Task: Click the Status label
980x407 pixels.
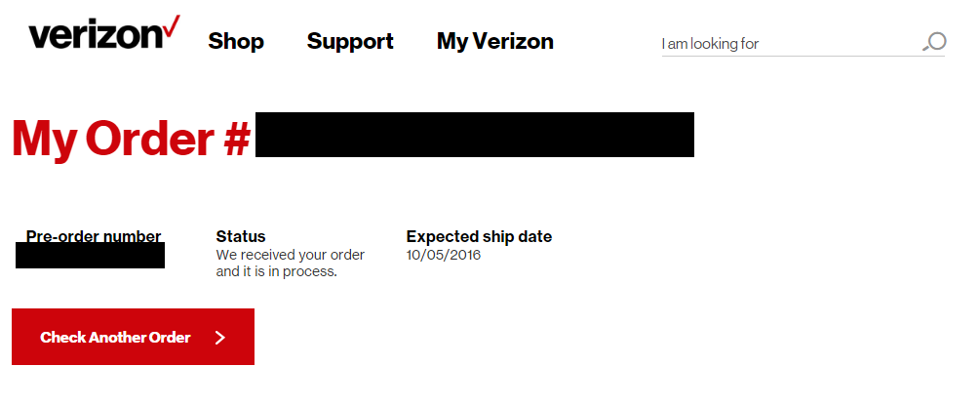Action: click(241, 236)
